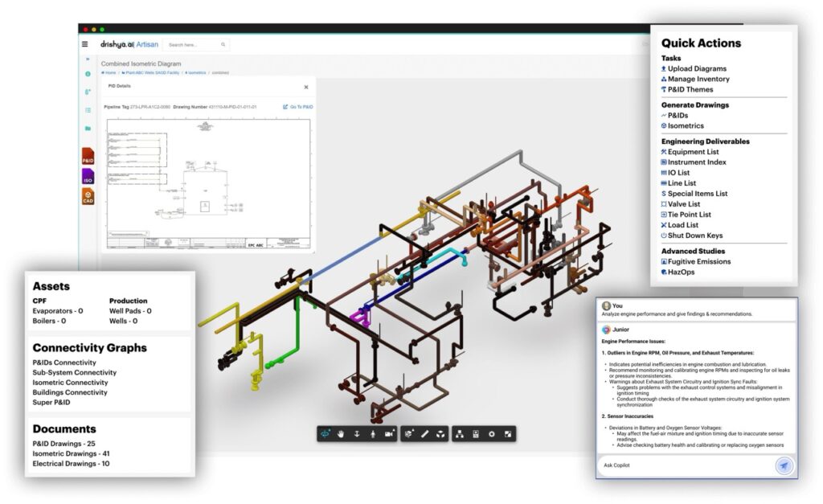Send the Copilot message with arrow button

coord(784,465)
